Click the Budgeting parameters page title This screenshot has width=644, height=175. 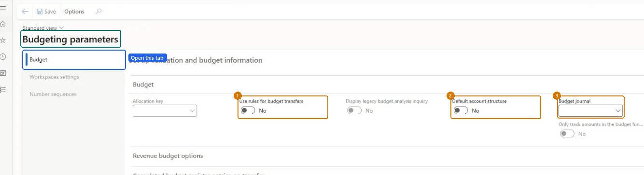[x=70, y=39]
